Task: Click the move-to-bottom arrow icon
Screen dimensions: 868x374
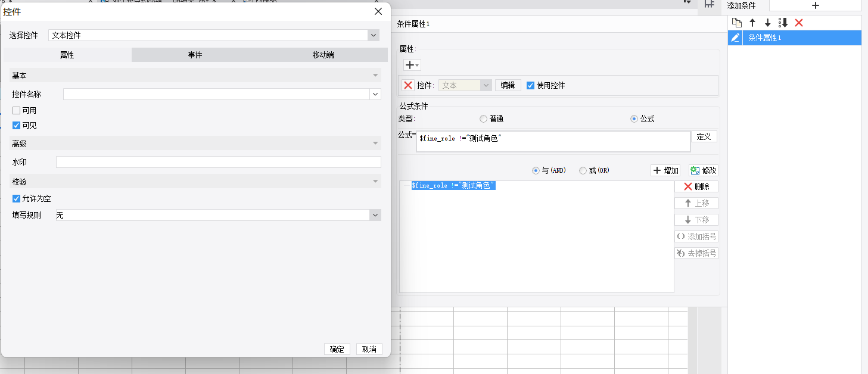Action: [783, 23]
